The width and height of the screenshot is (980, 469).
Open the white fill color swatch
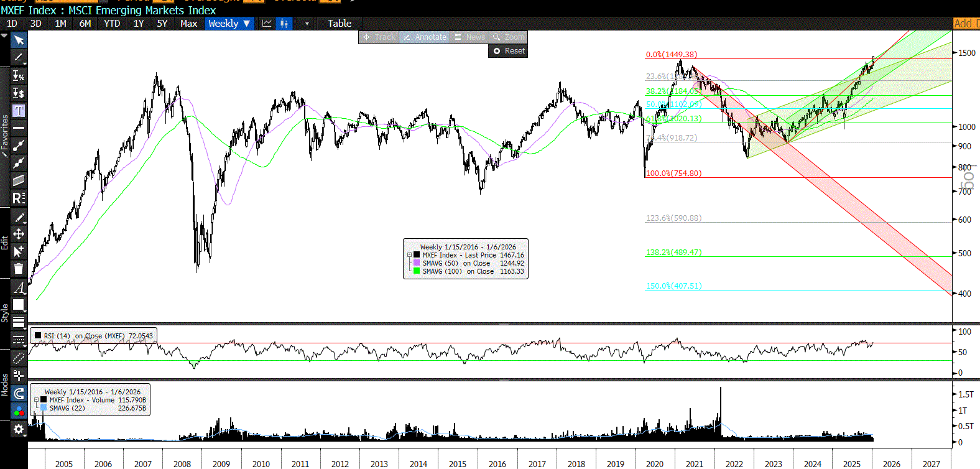tap(19, 305)
